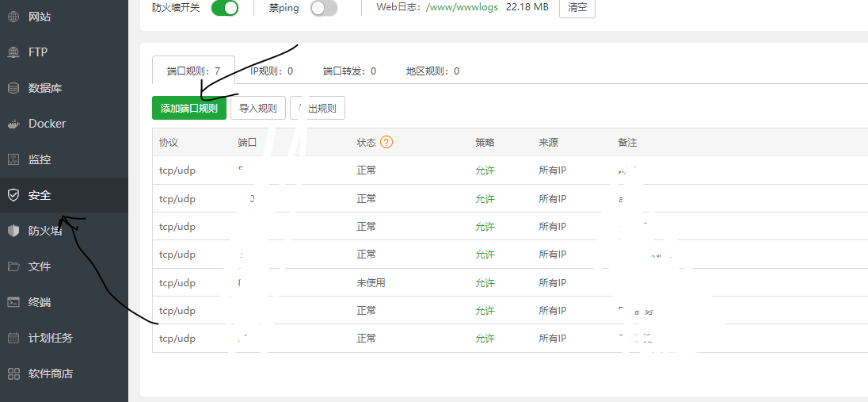Click the 防火墙 shield icon
The image size is (868, 402).
[13, 231]
